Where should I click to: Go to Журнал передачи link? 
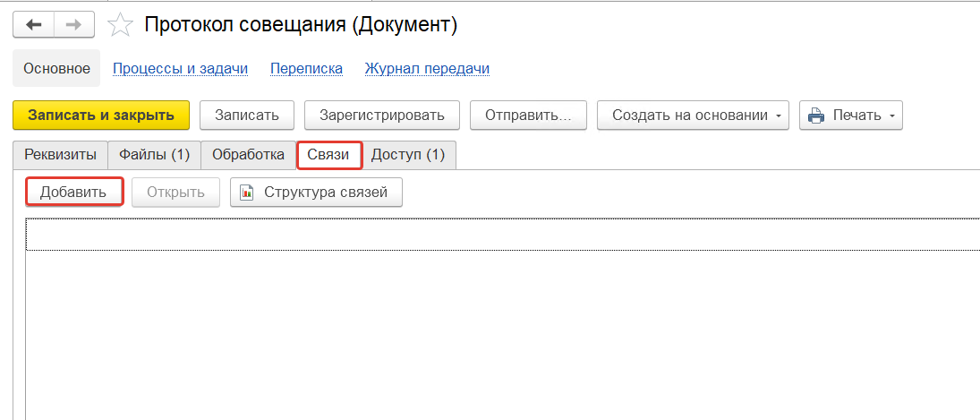coord(427,69)
